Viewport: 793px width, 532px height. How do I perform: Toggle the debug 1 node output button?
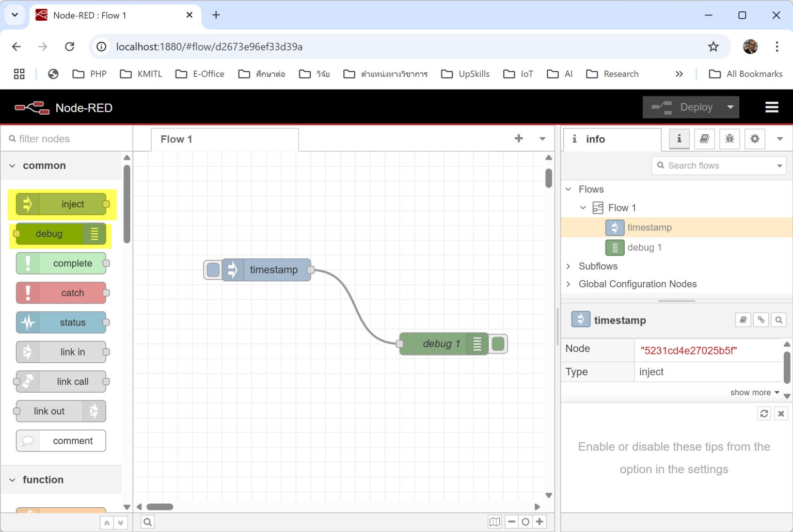[x=498, y=344]
